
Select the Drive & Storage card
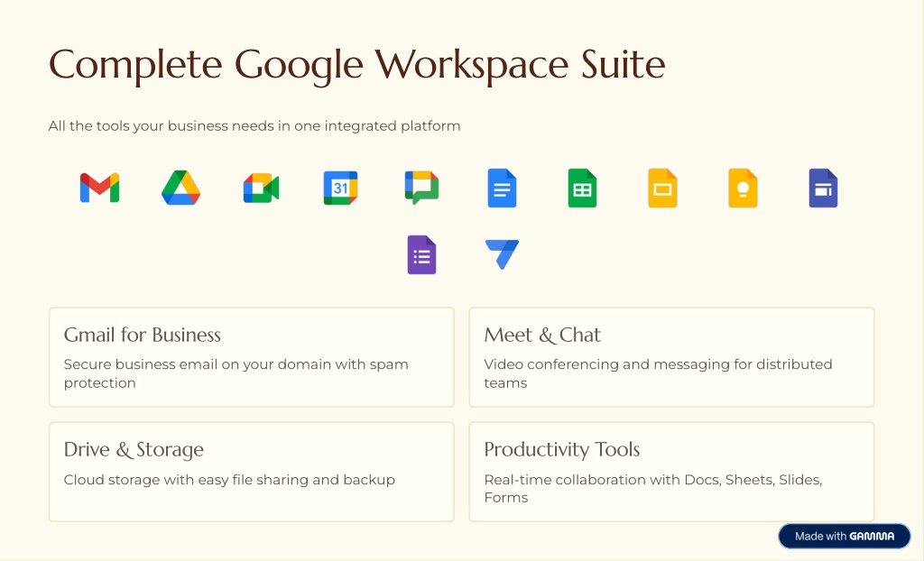(x=251, y=472)
